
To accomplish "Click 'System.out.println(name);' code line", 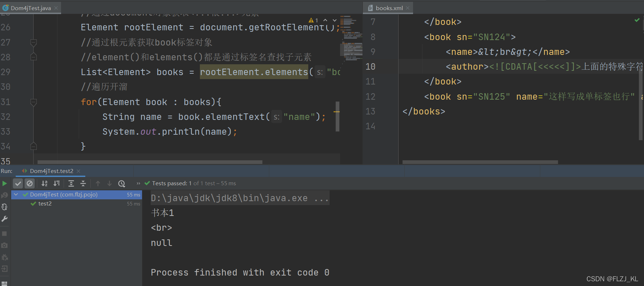I will point(169,131).
